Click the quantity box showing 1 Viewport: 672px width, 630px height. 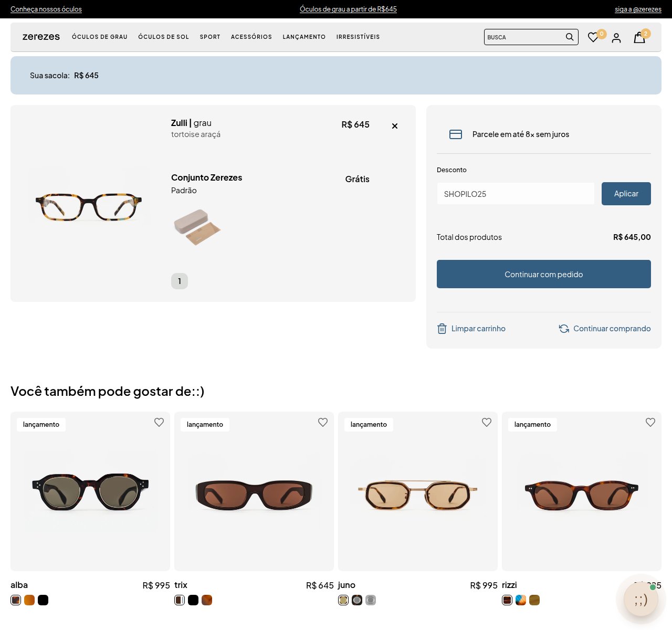(180, 281)
